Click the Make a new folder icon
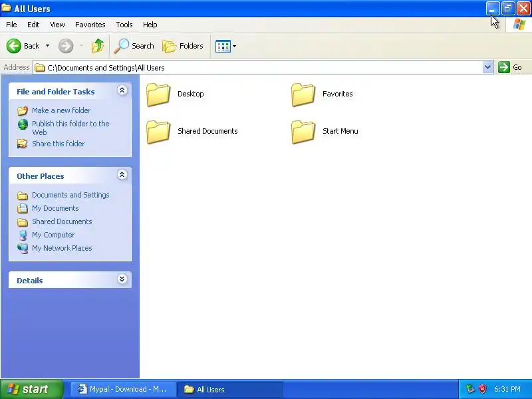The width and height of the screenshot is (532, 399). (23, 110)
